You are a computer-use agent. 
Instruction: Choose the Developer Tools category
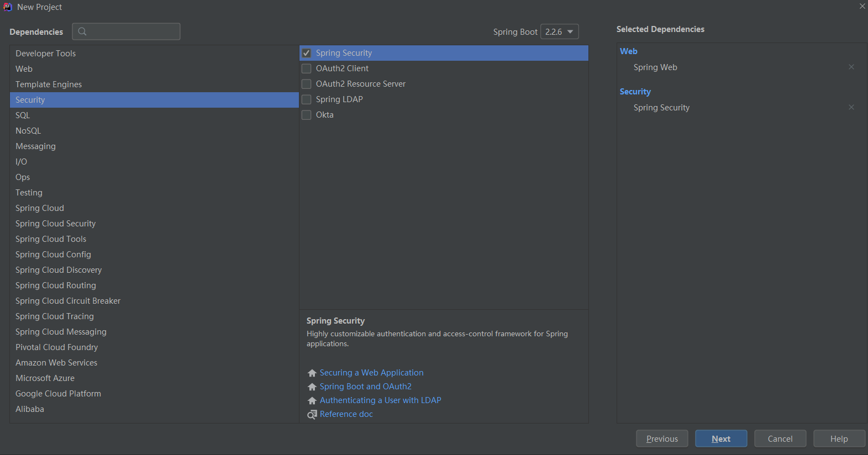pos(154,54)
